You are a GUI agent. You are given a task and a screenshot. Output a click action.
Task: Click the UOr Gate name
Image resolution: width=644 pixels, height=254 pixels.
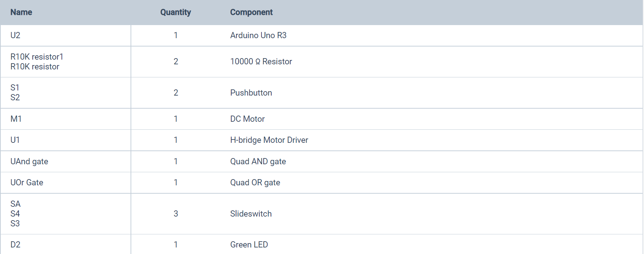pyautogui.click(x=27, y=182)
